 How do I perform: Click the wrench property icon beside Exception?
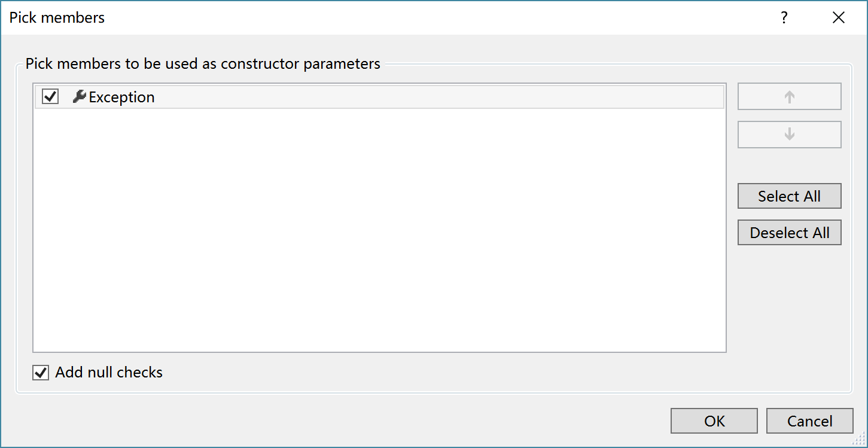(x=79, y=97)
